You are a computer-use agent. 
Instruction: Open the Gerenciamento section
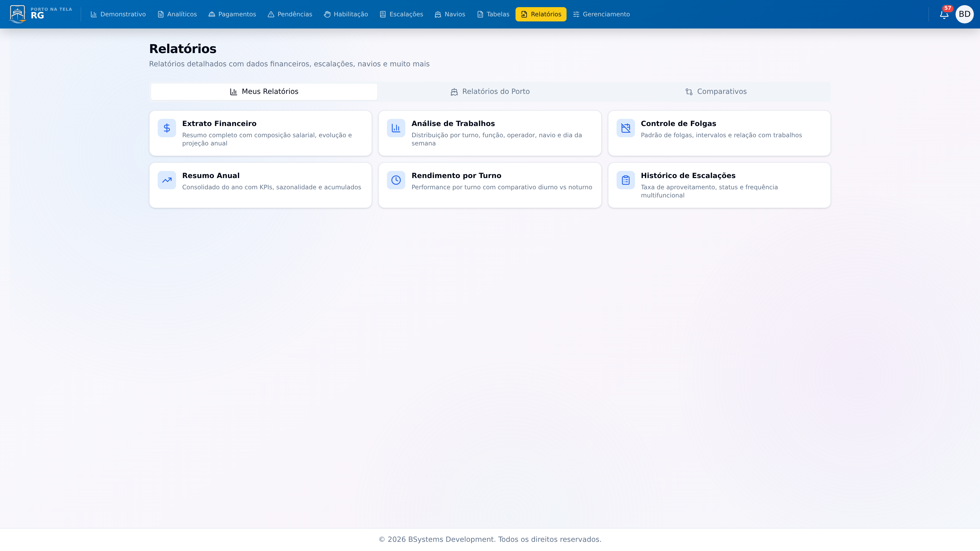tap(601, 15)
